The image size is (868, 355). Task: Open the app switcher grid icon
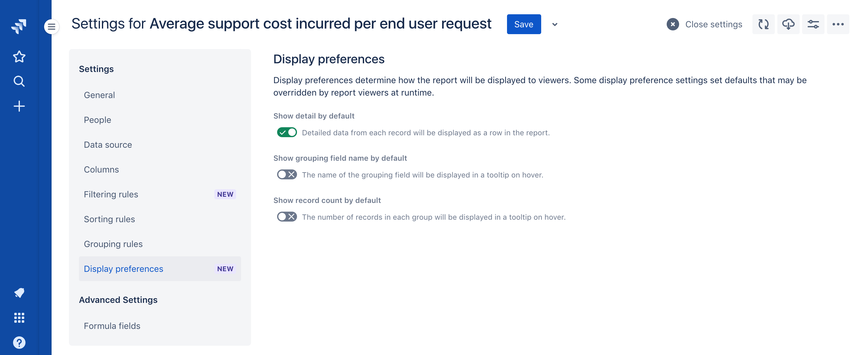(x=19, y=318)
